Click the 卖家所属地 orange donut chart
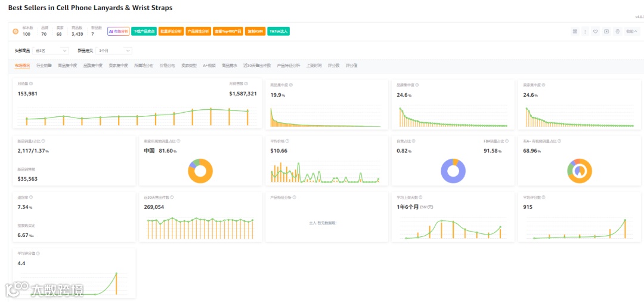 (x=200, y=171)
